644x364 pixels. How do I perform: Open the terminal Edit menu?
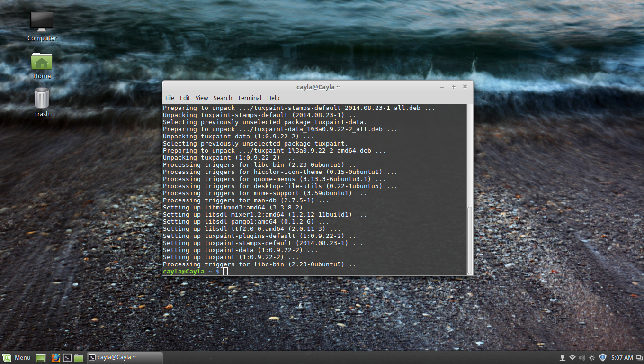pos(185,98)
